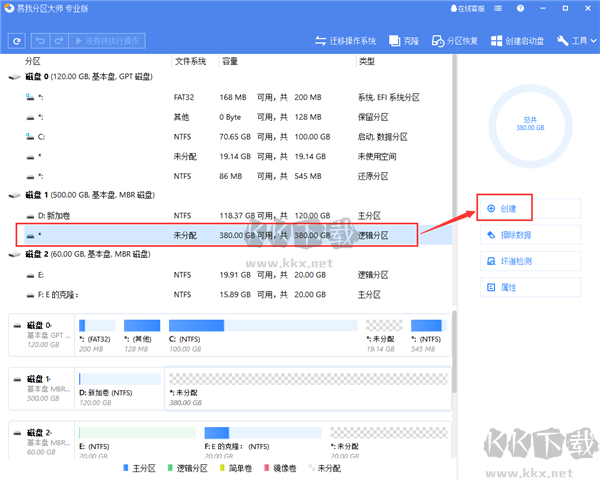This screenshot has width=600, height=480.
Task: Click the drive icon beside D: 新加卷
Action: point(30,216)
